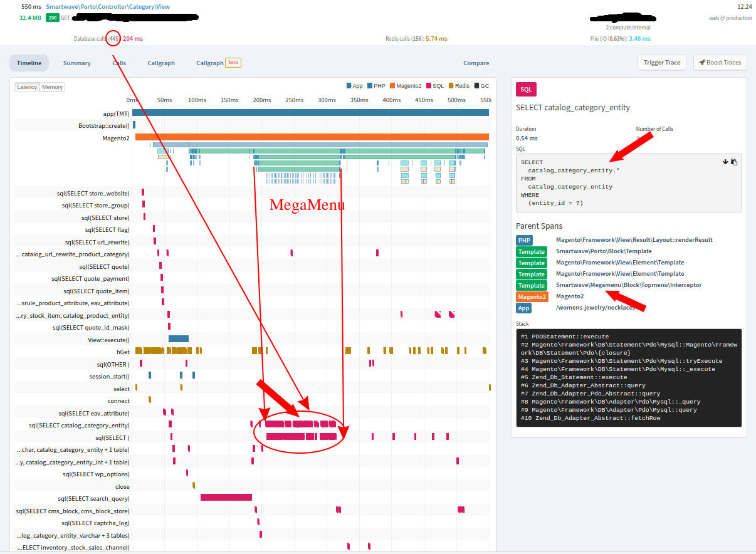Click the sql(SELECT quote_id_mask) row label

tap(91, 327)
